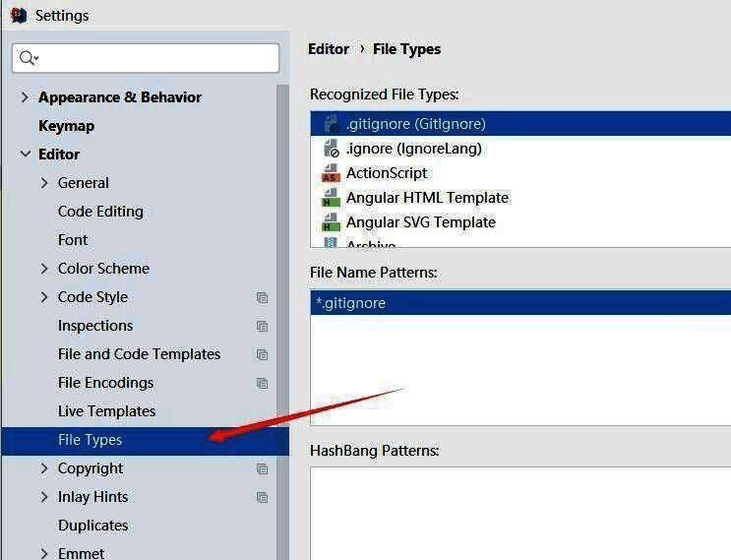Click the .gitignore file type icon
Image resolution: width=731 pixels, height=560 pixels.
pyautogui.click(x=331, y=124)
